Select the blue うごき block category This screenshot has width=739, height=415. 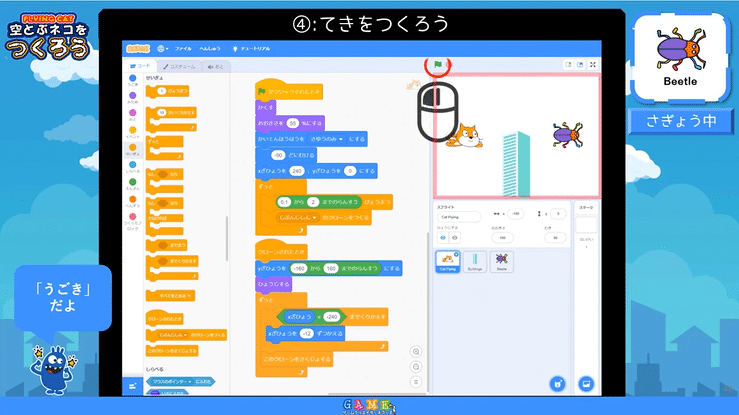click(x=133, y=80)
